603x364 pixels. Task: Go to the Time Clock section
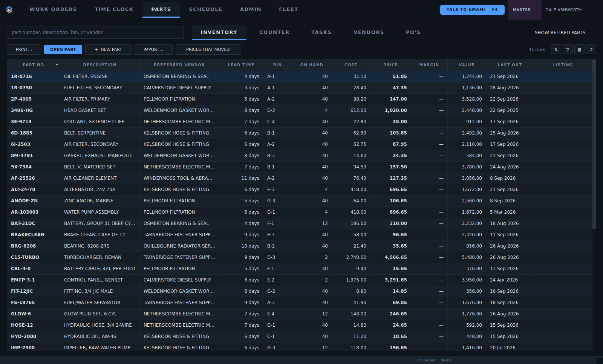[x=114, y=9]
